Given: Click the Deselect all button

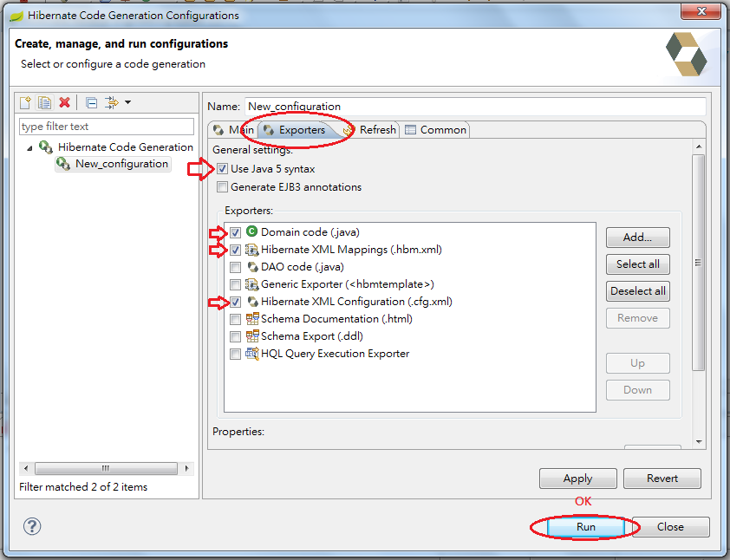Looking at the screenshot, I should 637,291.
